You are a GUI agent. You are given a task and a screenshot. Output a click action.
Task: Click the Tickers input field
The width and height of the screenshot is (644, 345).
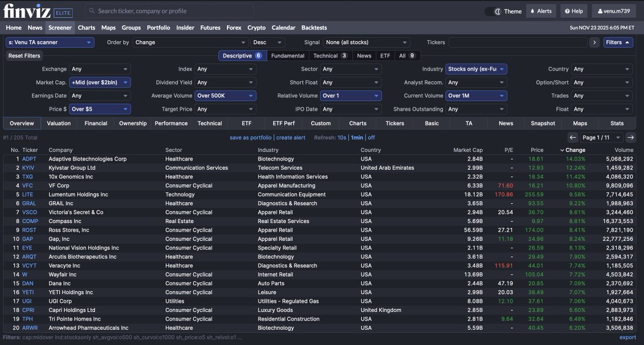pos(517,42)
